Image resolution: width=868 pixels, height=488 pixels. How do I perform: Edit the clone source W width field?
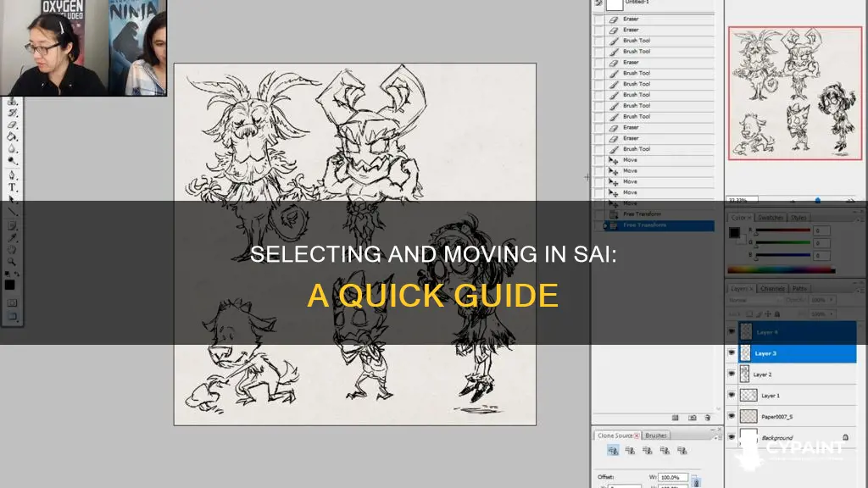(672, 477)
